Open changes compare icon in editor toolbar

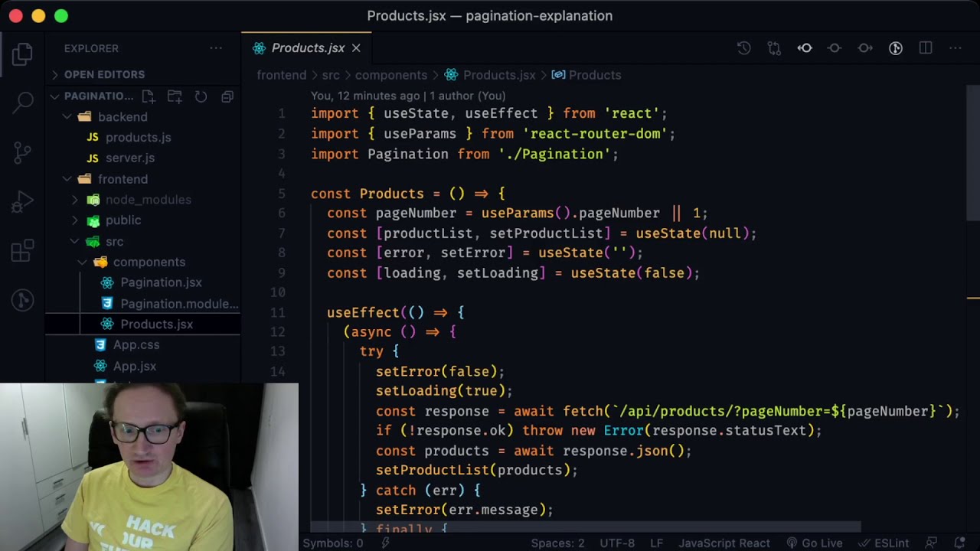pos(774,48)
